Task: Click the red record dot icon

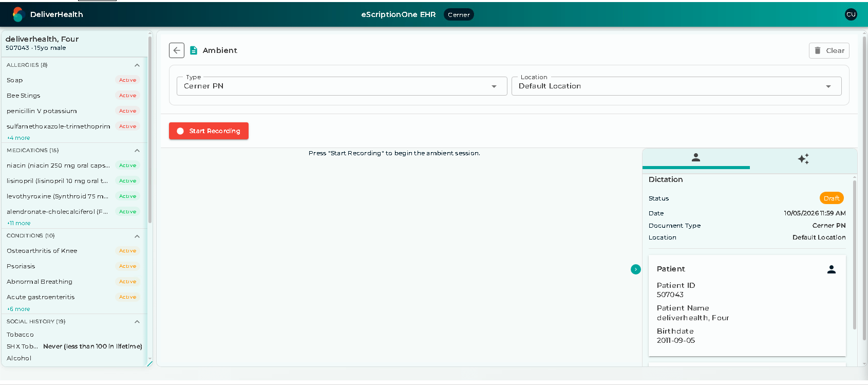Action: (x=180, y=131)
